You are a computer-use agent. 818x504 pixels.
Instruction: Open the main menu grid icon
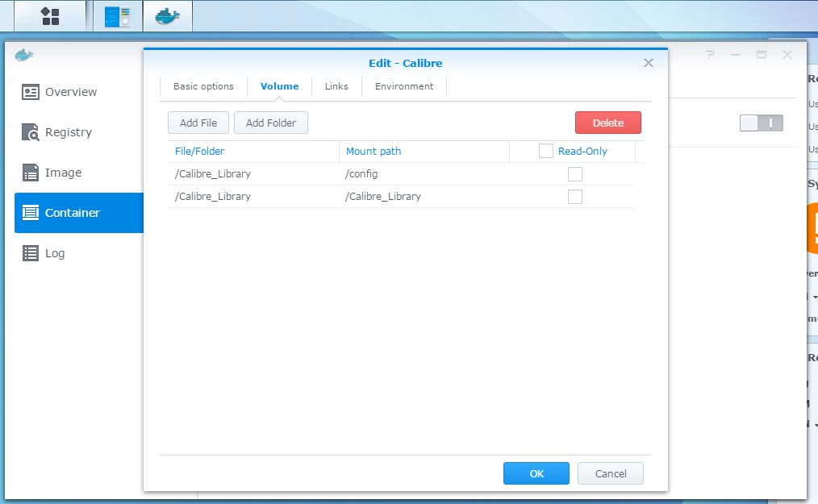tap(50, 16)
